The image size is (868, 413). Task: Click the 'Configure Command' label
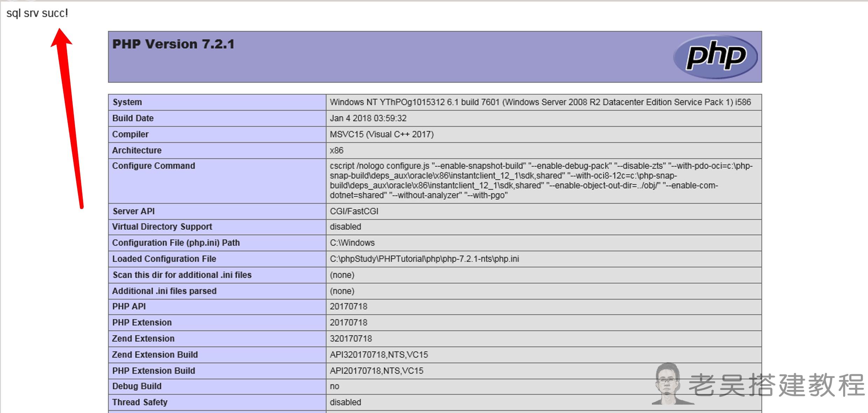point(153,166)
